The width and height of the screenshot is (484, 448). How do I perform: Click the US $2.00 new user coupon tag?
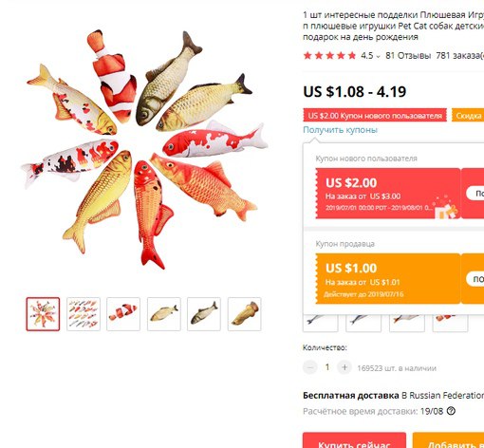[x=375, y=116]
